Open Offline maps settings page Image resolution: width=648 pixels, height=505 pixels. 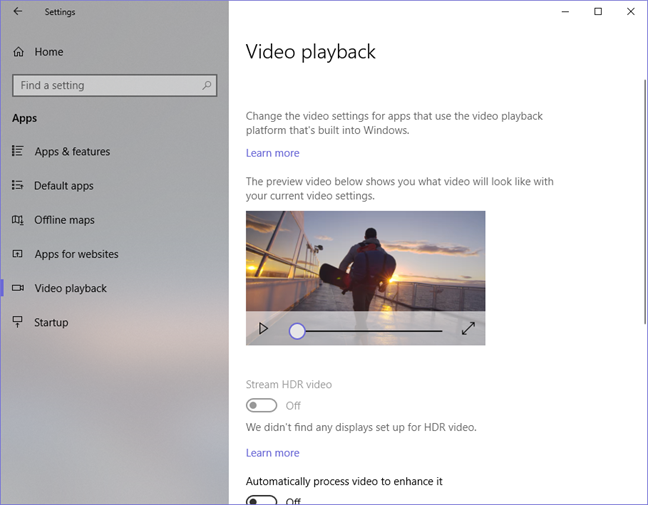114,220
